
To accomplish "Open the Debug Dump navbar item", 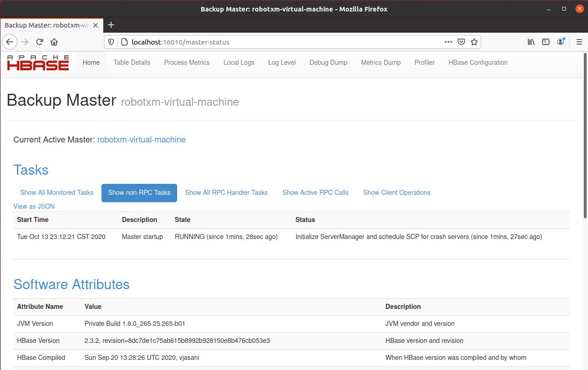I will 328,63.
